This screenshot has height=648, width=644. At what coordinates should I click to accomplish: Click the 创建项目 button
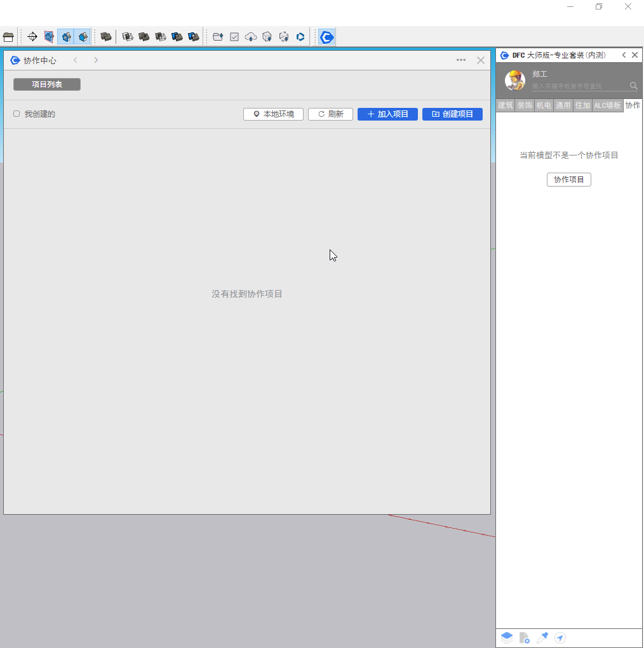(x=452, y=114)
